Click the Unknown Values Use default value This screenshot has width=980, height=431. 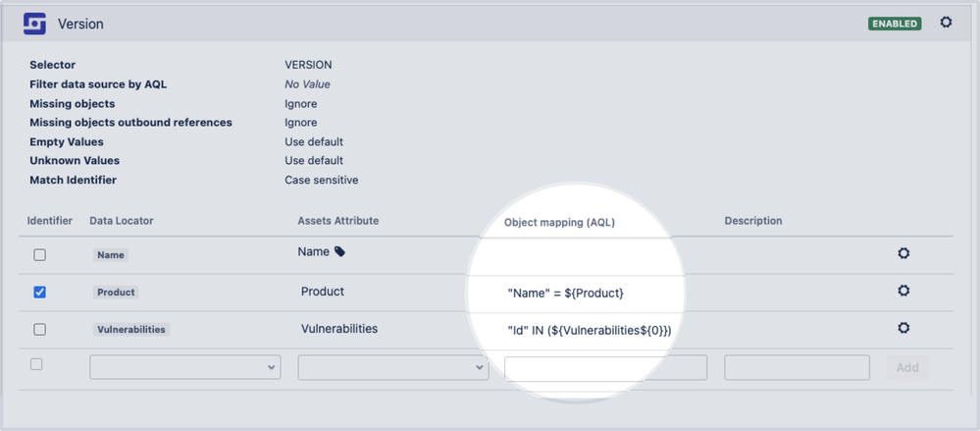pyautogui.click(x=314, y=160)
